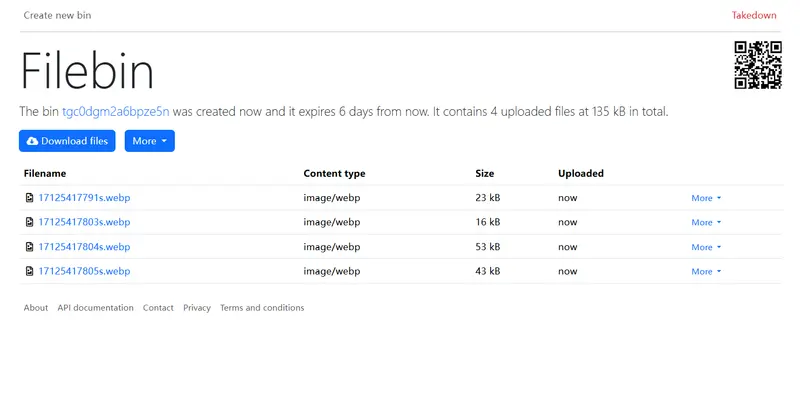The width and height of the screenshot is (800, 408).
Task: Open the API documentation footer link
Action: coord(95,308)
